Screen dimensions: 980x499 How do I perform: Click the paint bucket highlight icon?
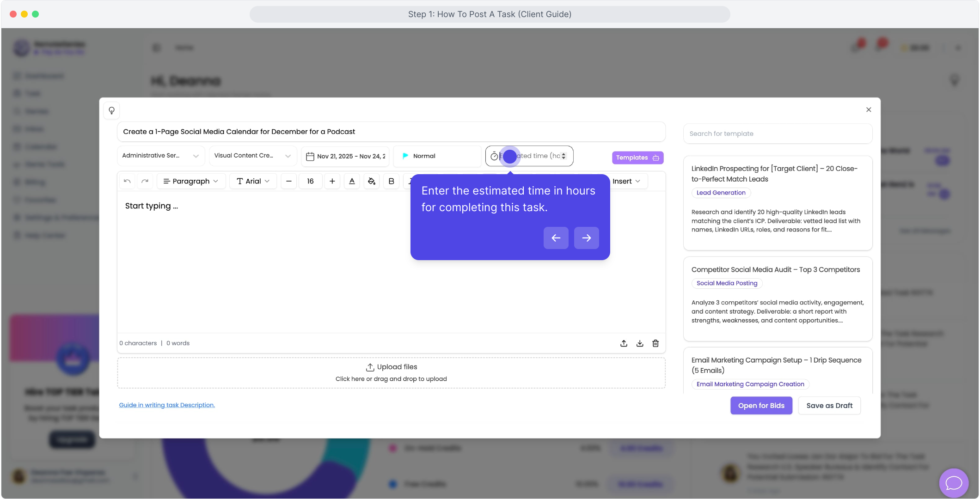tap(371, 181)
